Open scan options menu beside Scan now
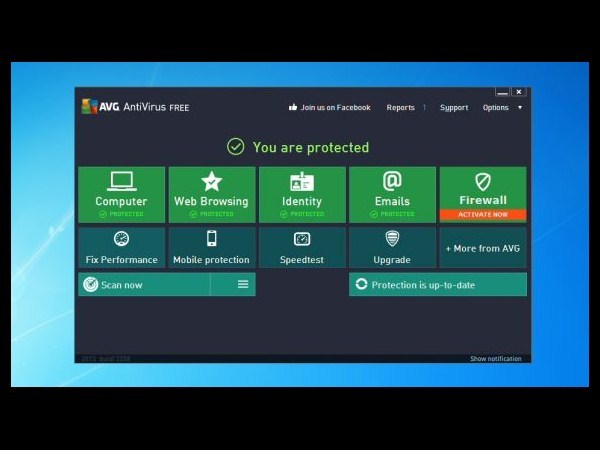This screenshot has height=450, width=600. pos(242,285)
